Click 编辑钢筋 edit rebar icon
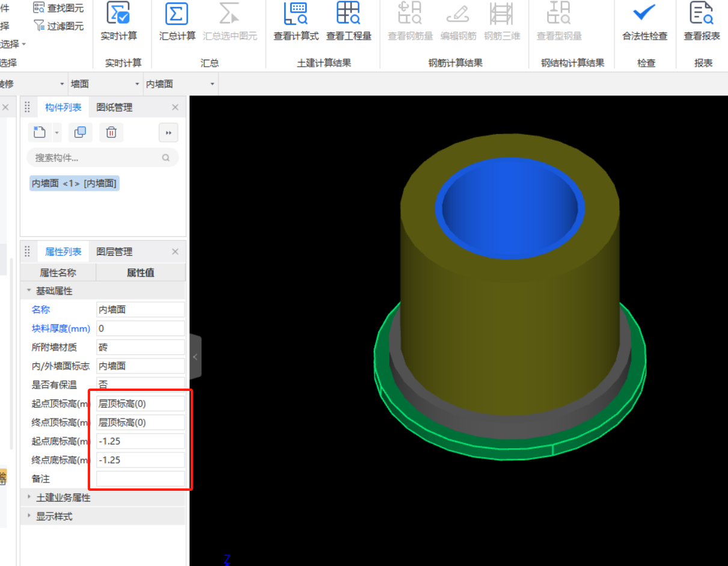Screen dimensions: 728x566 pos(458,22)
